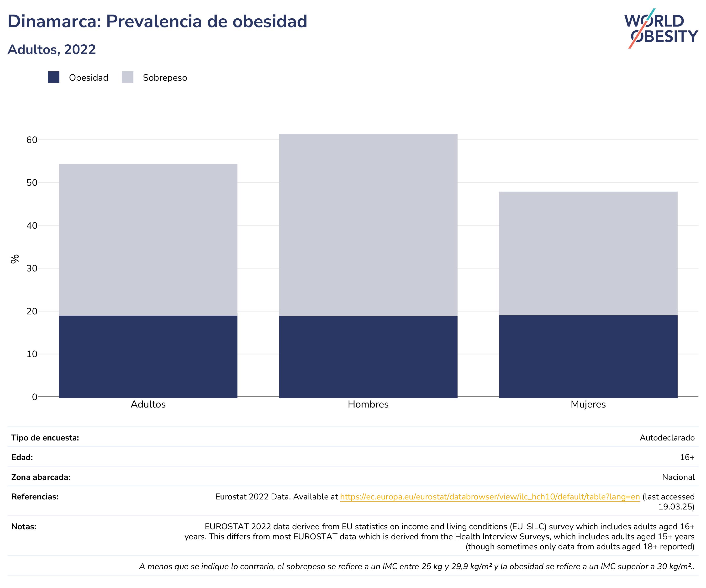Screen dimensions: 706x588
Task: Click the Hombres x-axis label
Action: point(368,404)
